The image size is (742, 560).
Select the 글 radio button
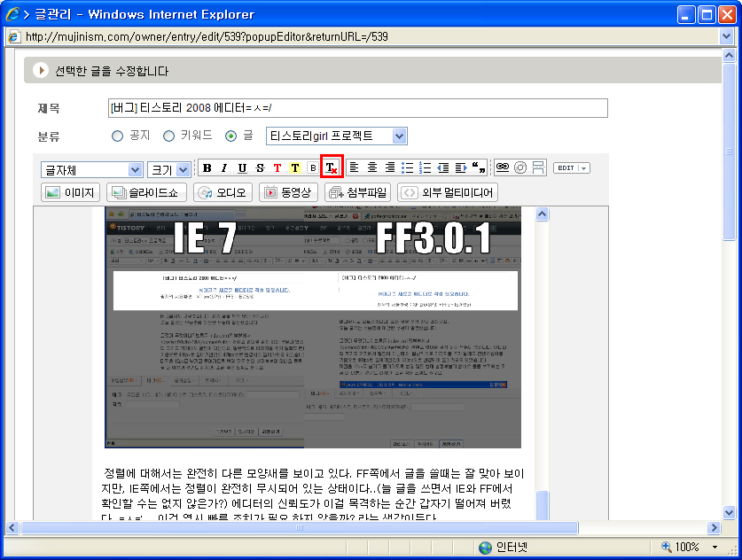tap(230, 136)
